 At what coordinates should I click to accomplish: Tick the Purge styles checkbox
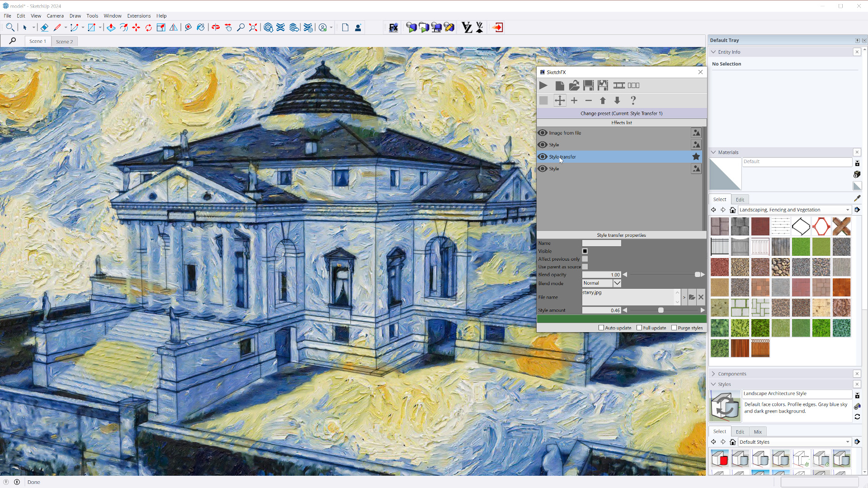674,328
